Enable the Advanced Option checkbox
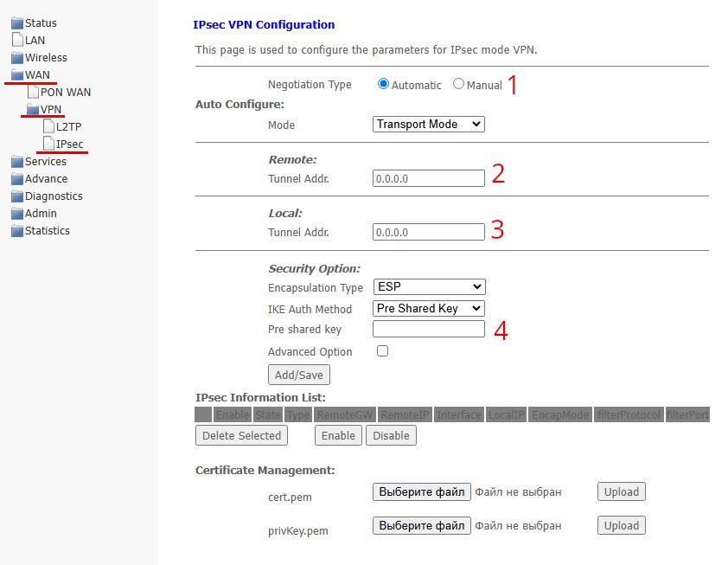This screenshot has width=728, height=565. pos(383,351)
